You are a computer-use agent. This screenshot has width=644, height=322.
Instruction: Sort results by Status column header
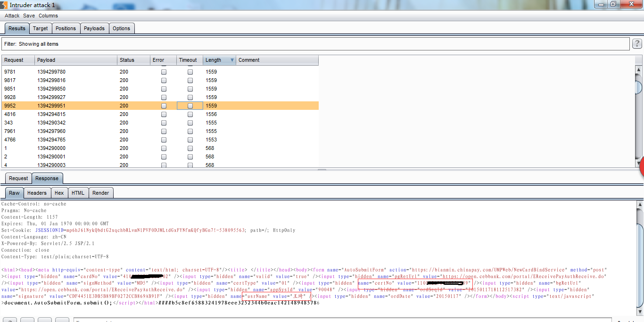133,60
